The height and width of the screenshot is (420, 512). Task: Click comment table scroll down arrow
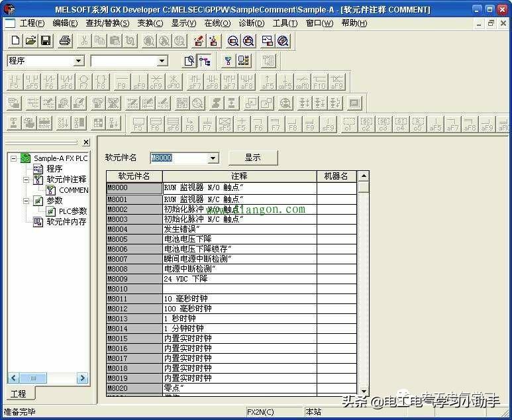364,391
